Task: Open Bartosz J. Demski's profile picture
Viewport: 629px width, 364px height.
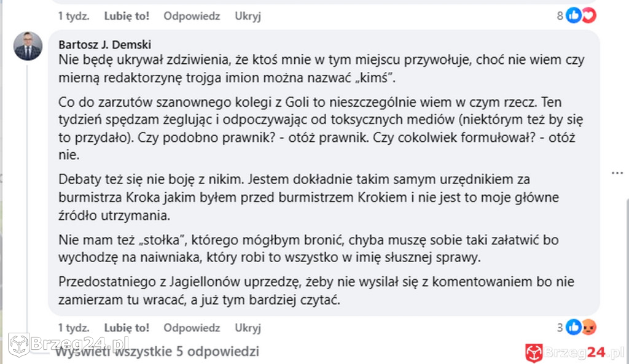Action: pos(28,46)
